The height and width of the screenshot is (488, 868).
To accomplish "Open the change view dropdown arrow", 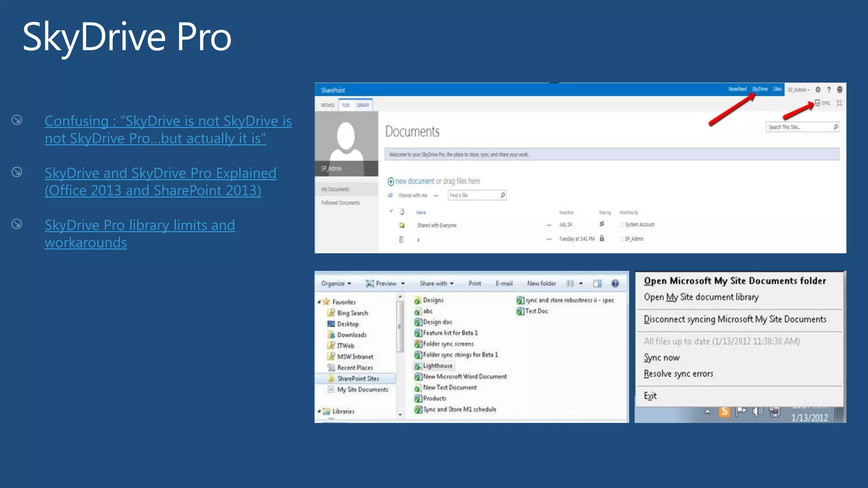I will (581, 283).
